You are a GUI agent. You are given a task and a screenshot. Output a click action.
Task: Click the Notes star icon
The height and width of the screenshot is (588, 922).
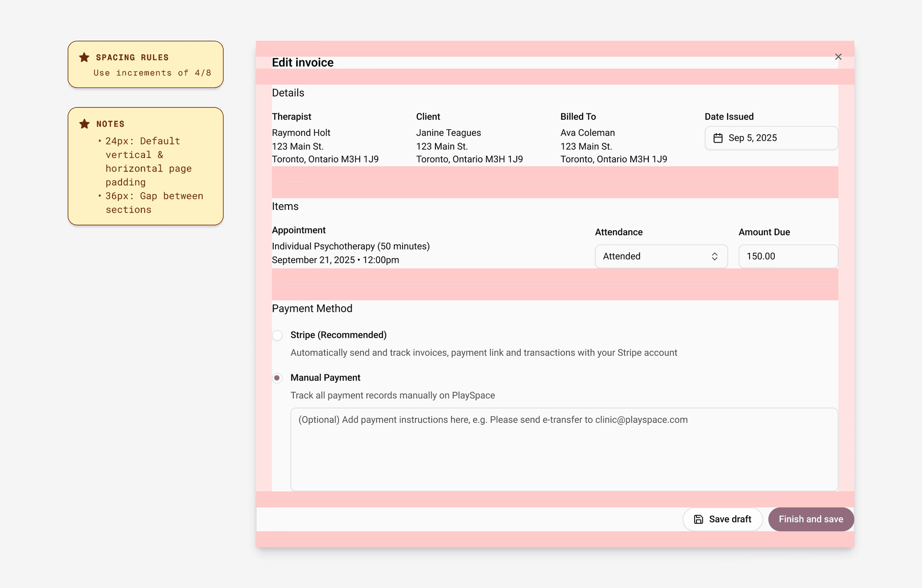(x=84, y=124)
